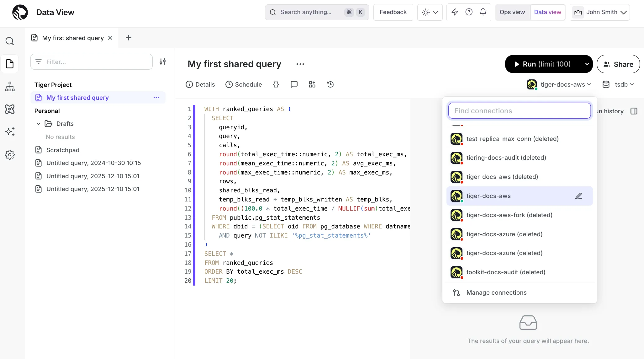
Task: Click the Share button
Action: 618,64
